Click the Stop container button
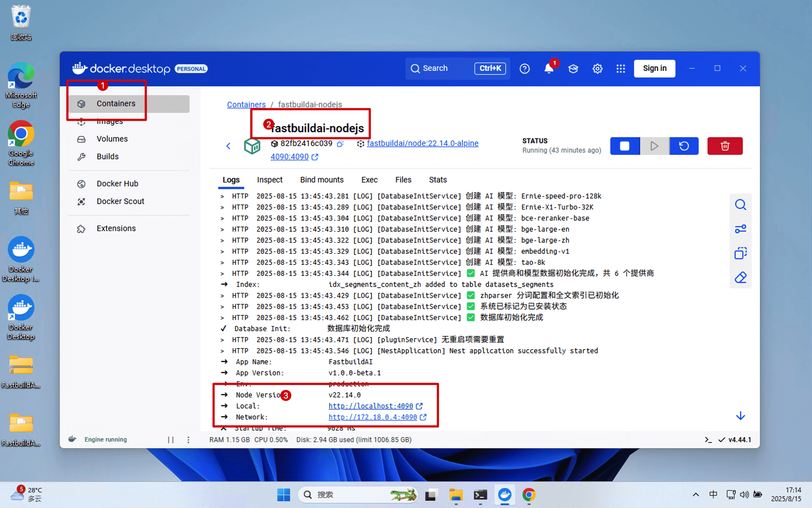This screenshot has width=812, height=508. click(x=624, y=146)
